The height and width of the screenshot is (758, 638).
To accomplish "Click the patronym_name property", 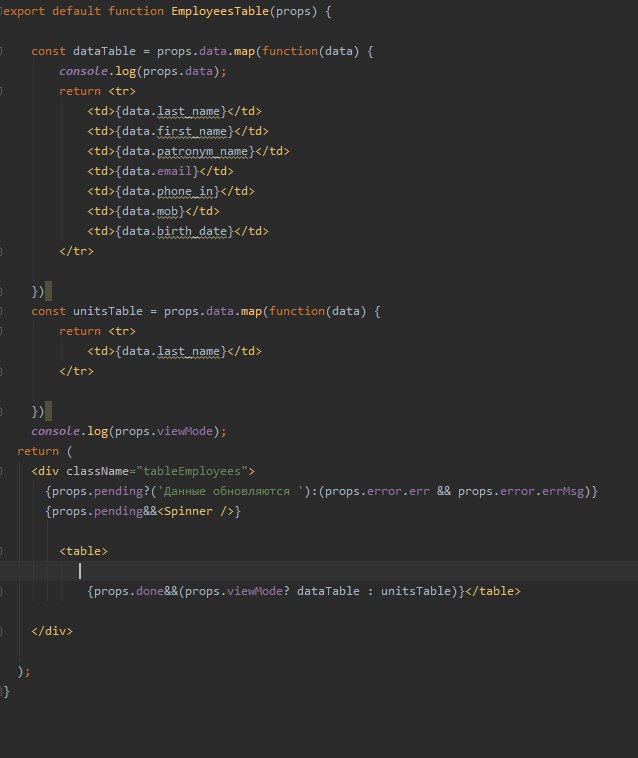I will 203,151.
